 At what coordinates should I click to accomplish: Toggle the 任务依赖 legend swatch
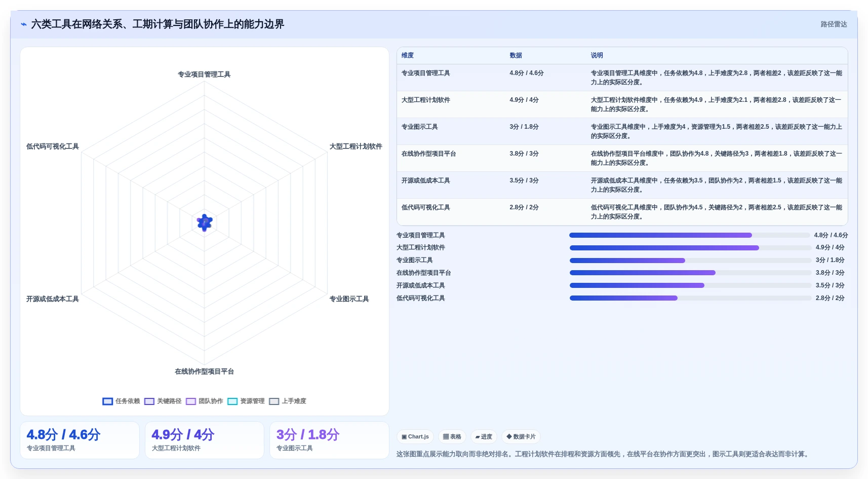tap(107, 401)
